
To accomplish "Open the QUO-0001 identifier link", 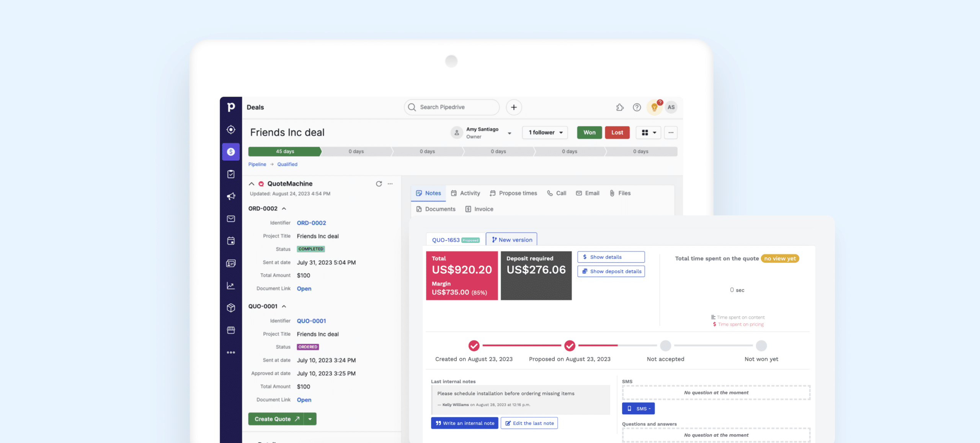I will 311,321.
